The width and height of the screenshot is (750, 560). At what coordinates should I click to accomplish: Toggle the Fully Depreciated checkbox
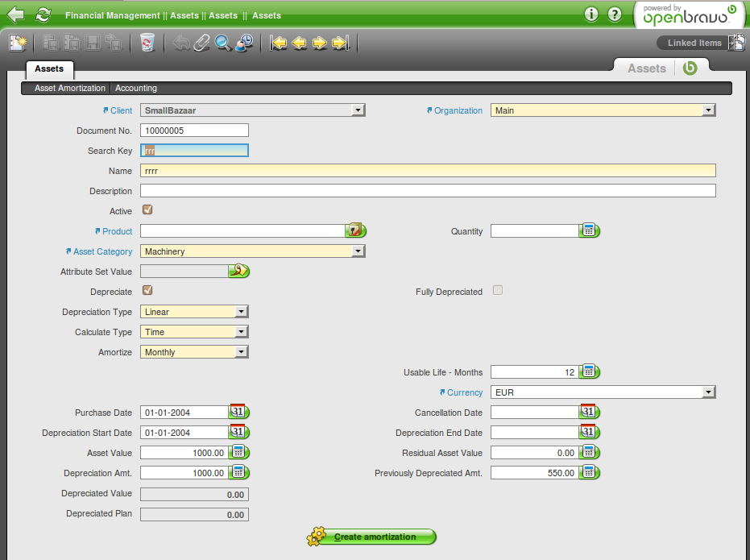click(498, 291)
